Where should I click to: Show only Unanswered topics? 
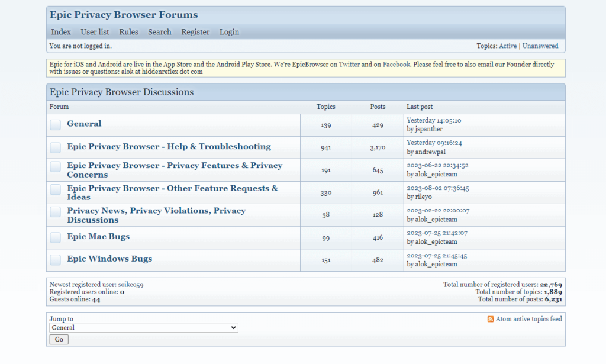tap(540, 46)
